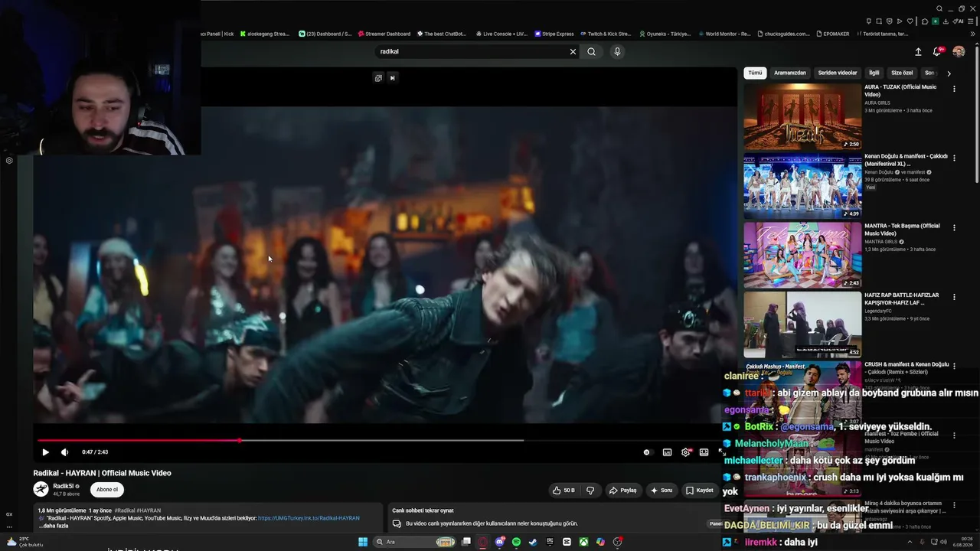
Task: Like the video with the 50 B button
Action: coord(563,491)
